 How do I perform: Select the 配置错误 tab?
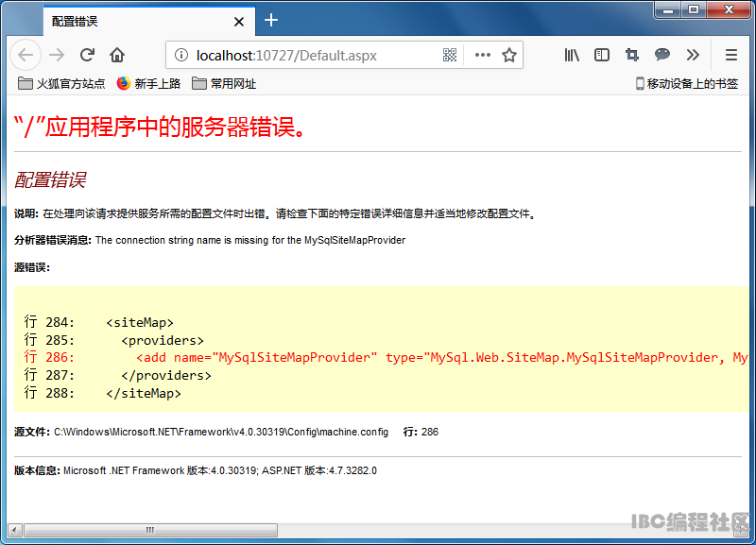(x=149, y=21)
